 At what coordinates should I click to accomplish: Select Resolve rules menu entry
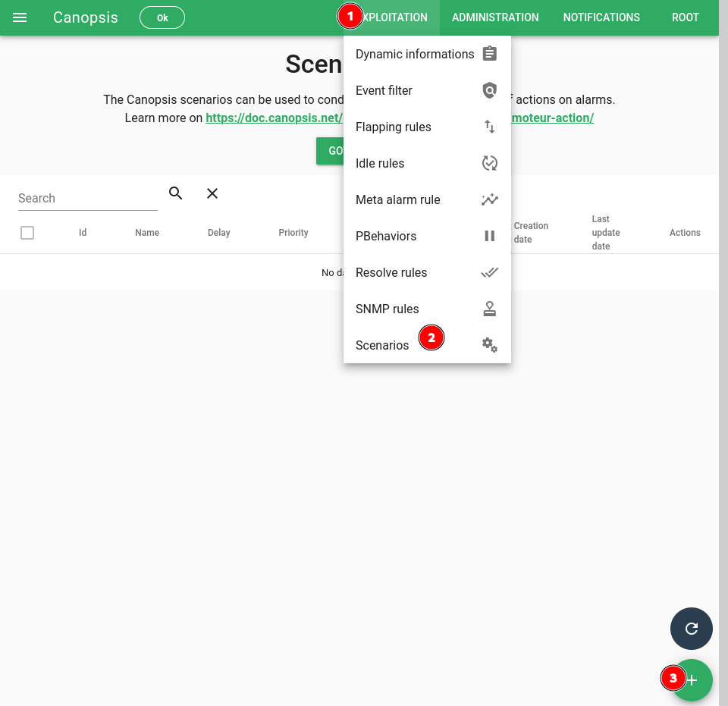pos(427,272)
